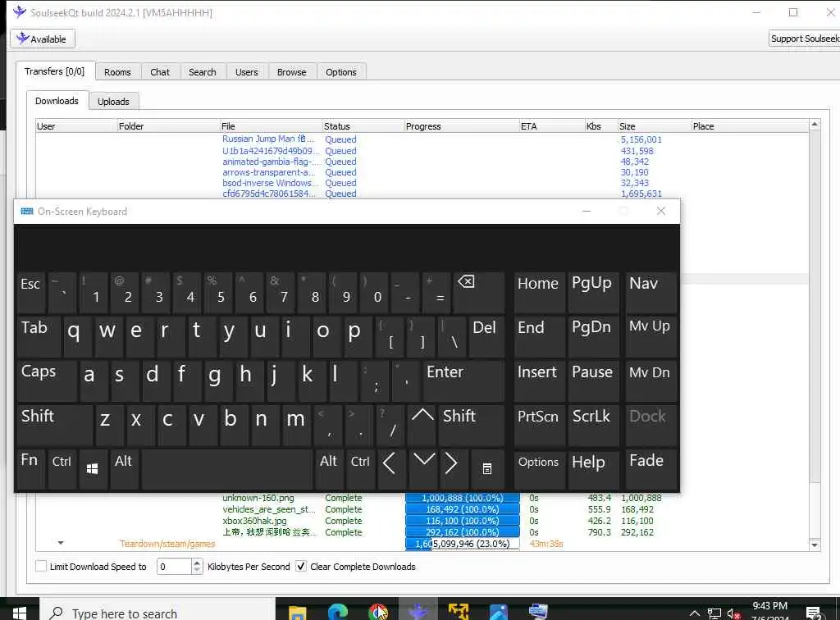Toggle Clear Complete Downloads checkbox
The width and height of the screenshot is (840, 620).
tap(301, 566)
